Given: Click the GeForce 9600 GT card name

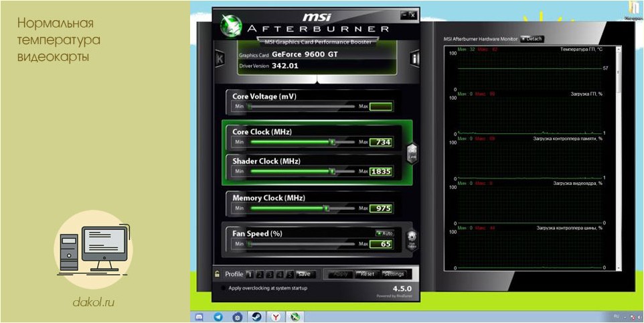Looking at the screenshot, I should click(x=305, y=54).
